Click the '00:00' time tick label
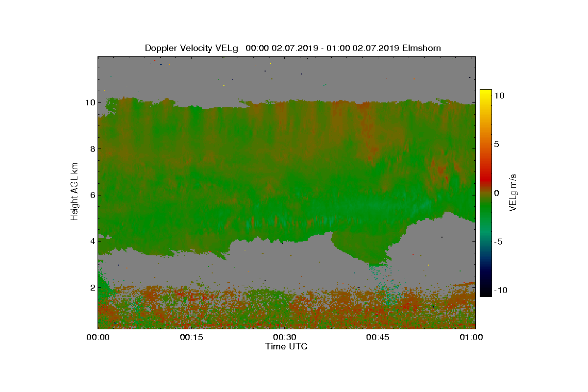588x392 pixels. click(x=98, y=337)
